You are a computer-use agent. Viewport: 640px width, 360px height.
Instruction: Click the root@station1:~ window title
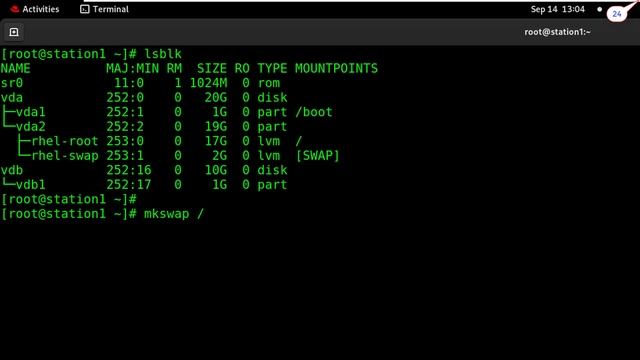point(557,32)
